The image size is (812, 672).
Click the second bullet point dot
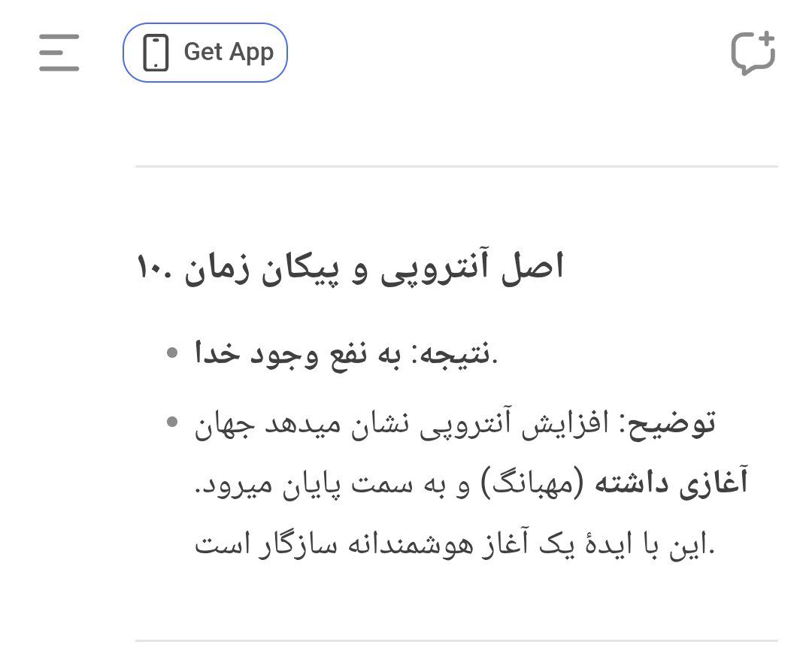(x=172, y=422)
